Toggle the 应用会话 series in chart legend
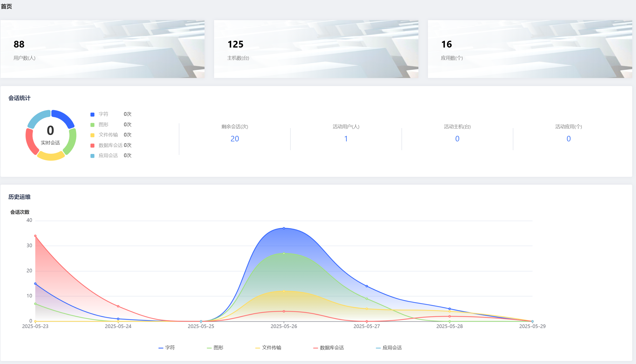Image resolution: width=636 pixels, height=364 pixels. [x=389, y=348]
